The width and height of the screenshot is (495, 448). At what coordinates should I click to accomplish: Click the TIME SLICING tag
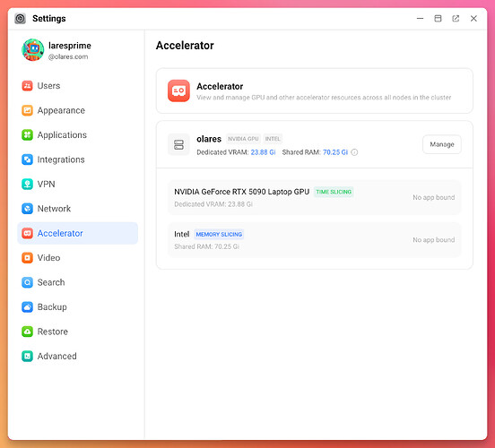click(x=334, y=192)
